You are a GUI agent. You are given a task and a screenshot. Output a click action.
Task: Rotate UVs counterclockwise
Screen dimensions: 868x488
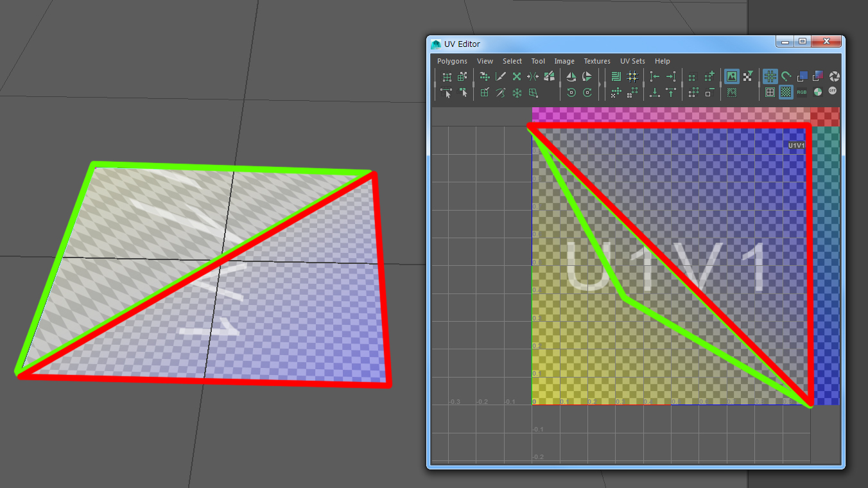(571, 92)
